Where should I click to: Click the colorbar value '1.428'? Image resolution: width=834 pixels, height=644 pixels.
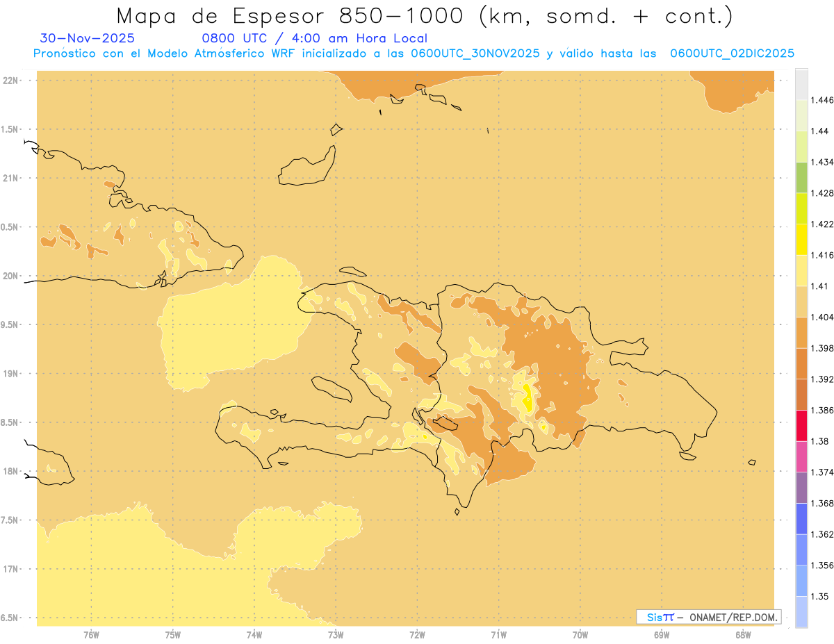coord(822,193)
